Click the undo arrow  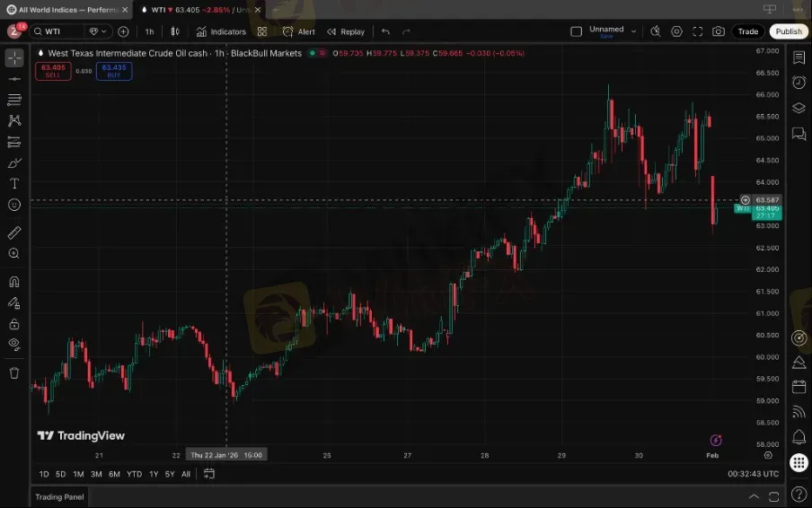[386, 31]
